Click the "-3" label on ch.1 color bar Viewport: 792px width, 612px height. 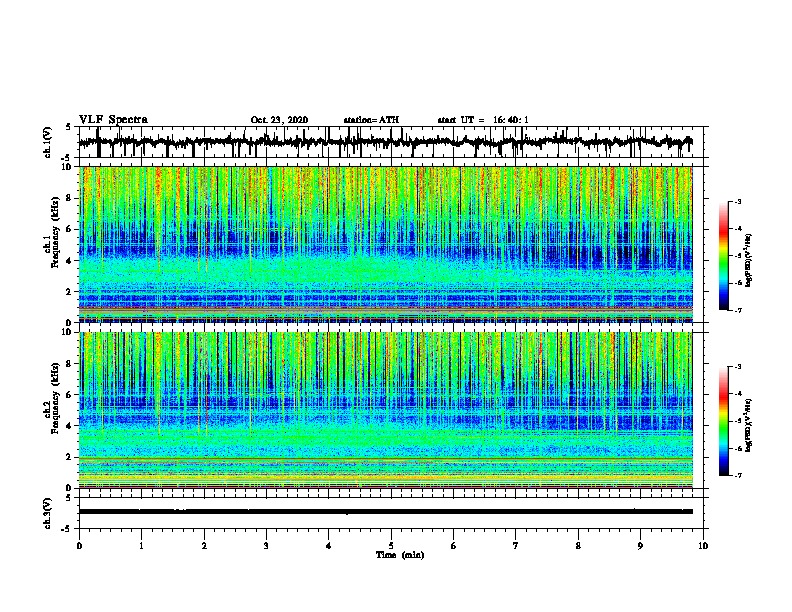pos(738,201)
